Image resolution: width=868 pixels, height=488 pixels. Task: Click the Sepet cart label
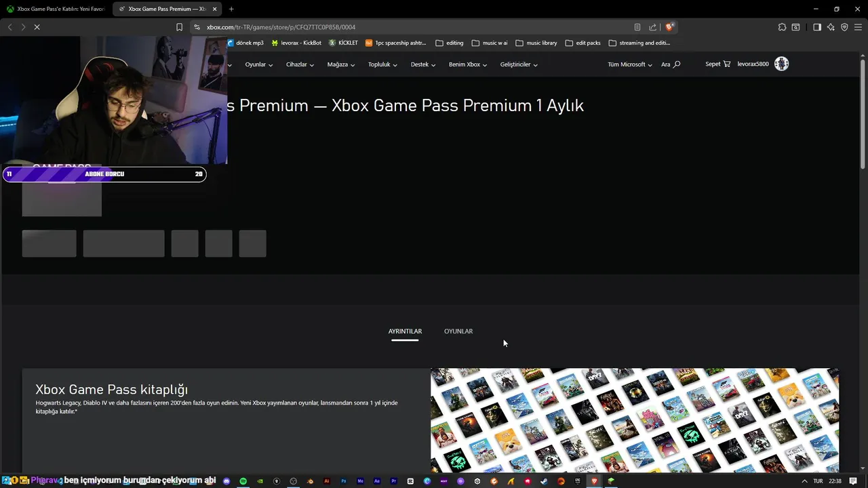(713, 64)
